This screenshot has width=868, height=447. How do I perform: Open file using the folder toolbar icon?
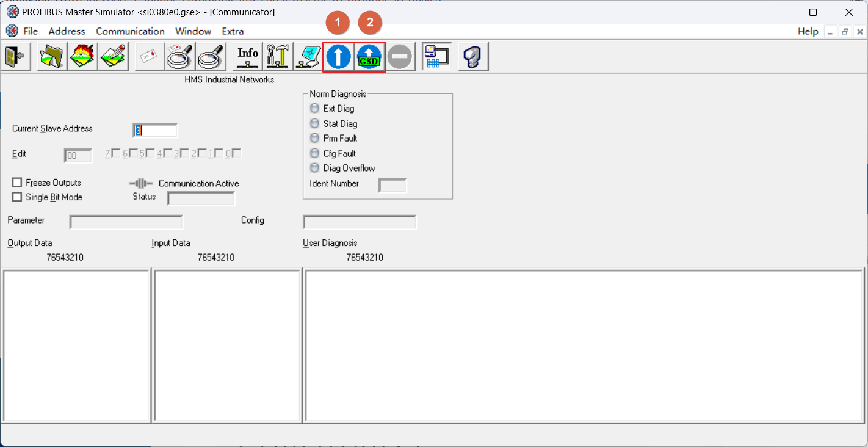point(52,57)
